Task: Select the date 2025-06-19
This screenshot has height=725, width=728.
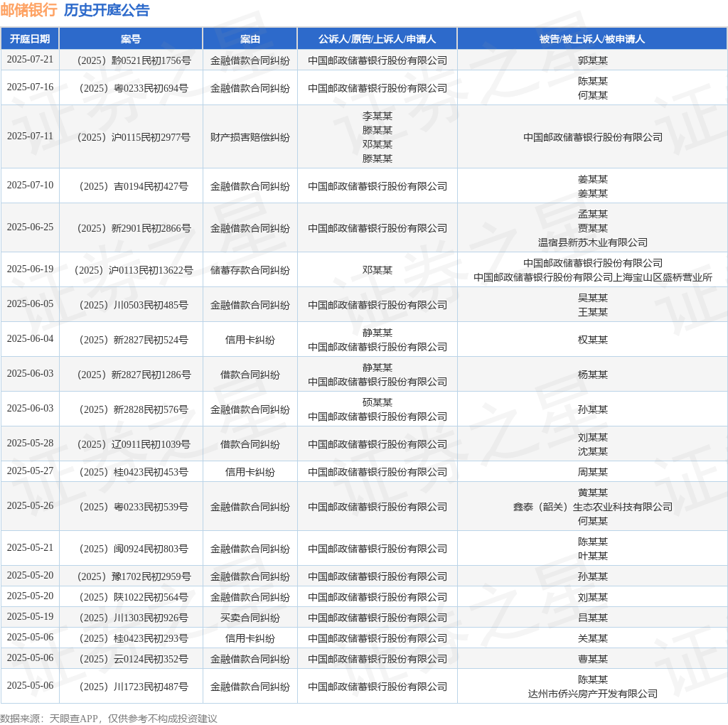Action: click(x=30, y=269)
